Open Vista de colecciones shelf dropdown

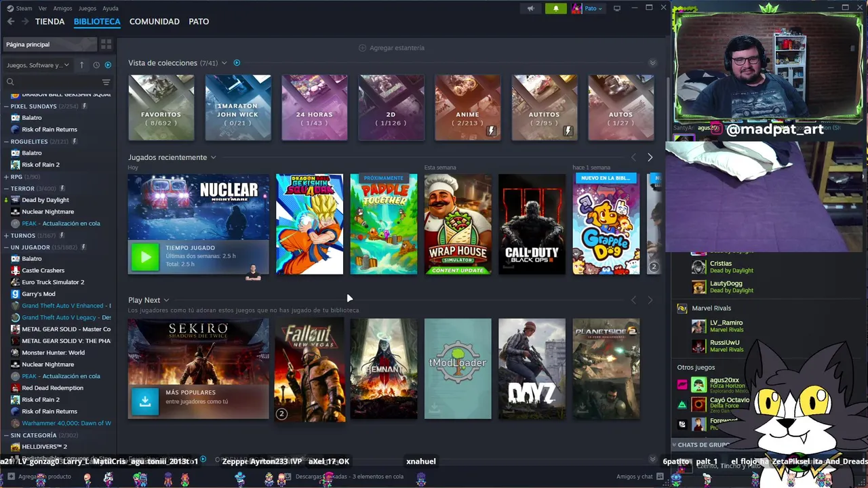[x=224, y=63]
